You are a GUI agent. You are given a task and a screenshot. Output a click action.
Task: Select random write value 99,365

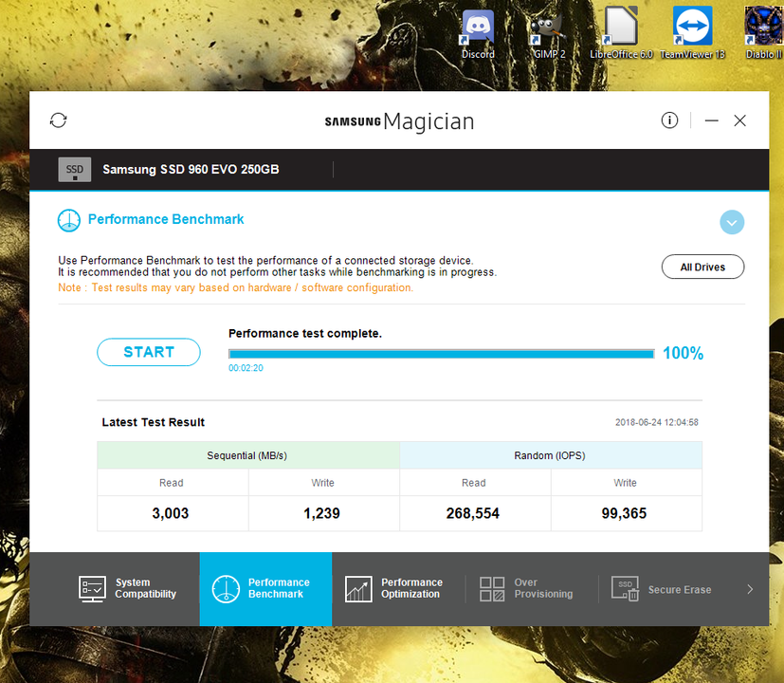624,513
